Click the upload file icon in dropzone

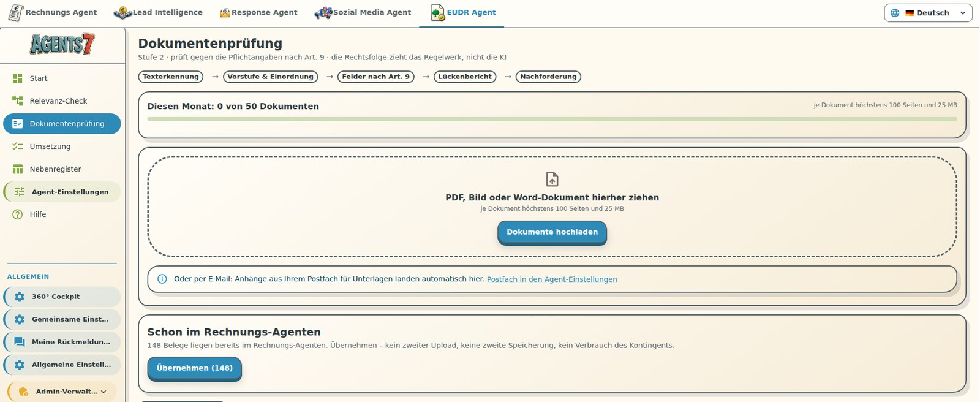552,179
